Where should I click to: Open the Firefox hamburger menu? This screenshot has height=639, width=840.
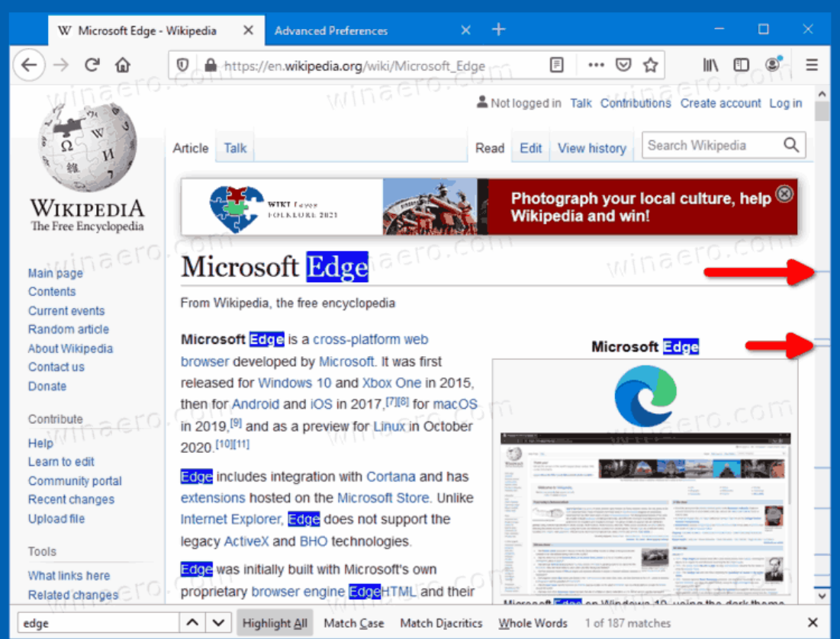(812, 66)
